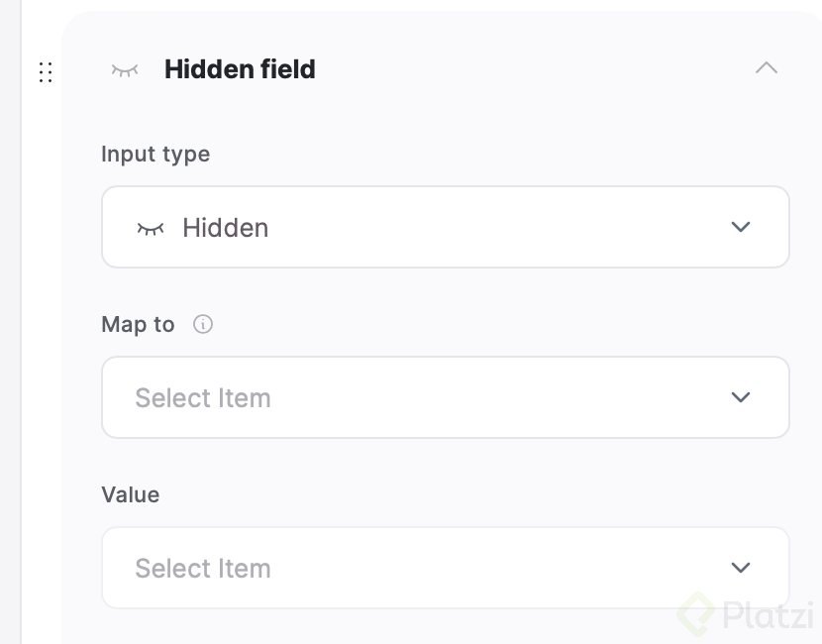This screenshot has height=644, width=822.
Task: Click the "Hidden" selected option text
Action: click(x=225, y=228)
